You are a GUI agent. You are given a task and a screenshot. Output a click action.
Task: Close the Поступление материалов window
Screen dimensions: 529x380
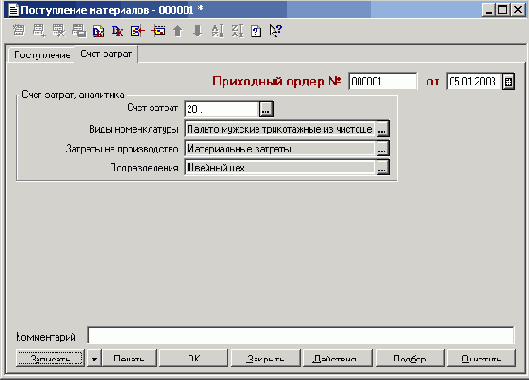coord(518,10)
